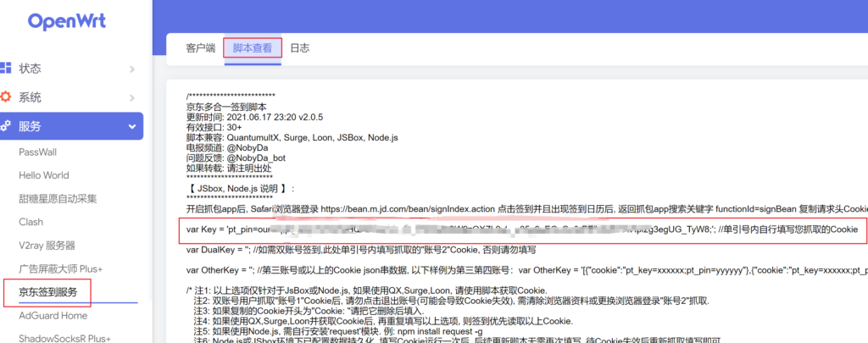868x343 pixels.
Task: Collapse the 服务 menu chevron
Action: pyautogui.click(x=132, y=127)
